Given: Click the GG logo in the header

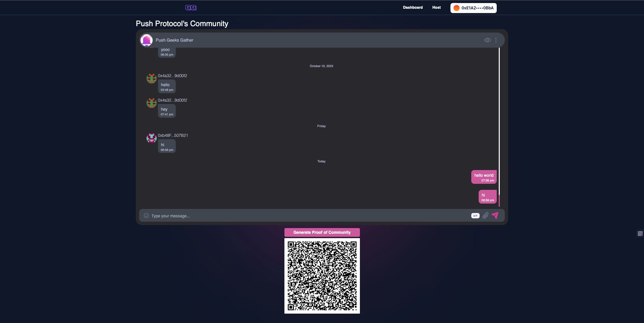Looking at the screenshot, I should click(191, 7).
